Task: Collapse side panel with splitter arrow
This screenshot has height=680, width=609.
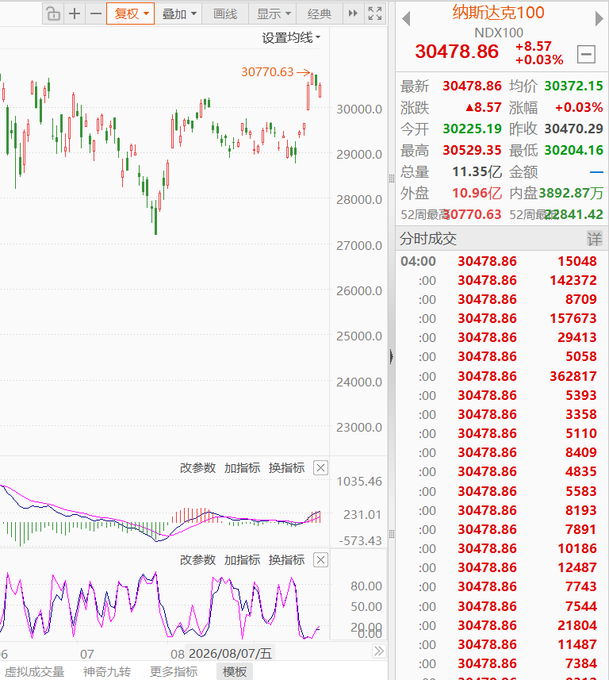Action: coord(391,356)
